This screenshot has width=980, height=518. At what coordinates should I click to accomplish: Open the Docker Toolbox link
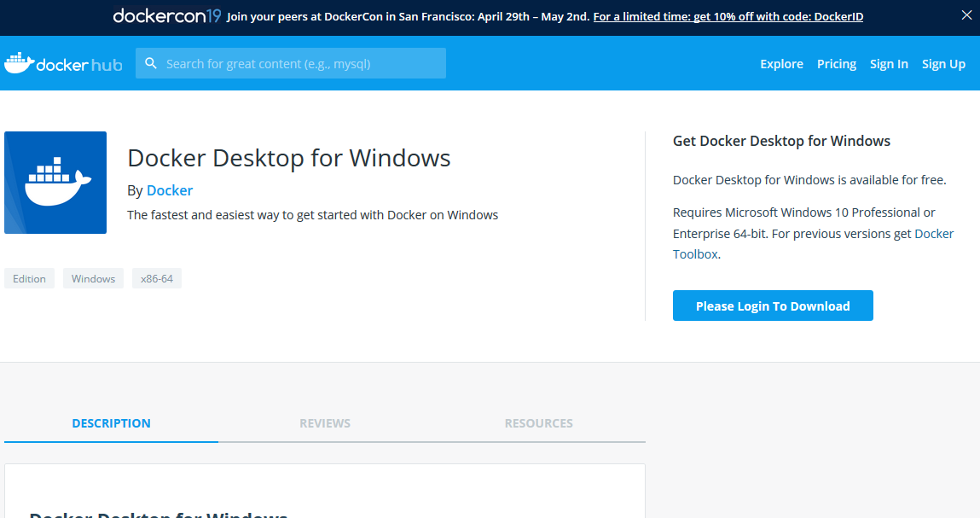tap(813, 244)
